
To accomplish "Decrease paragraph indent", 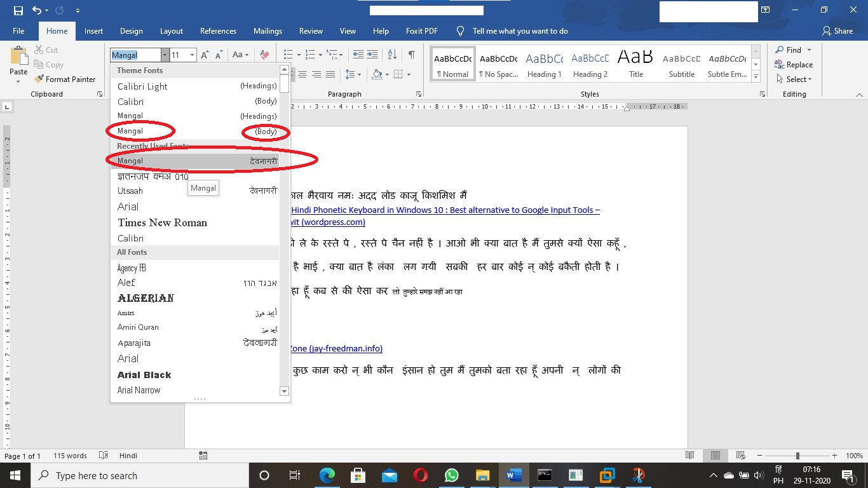I will pos(358,55).
